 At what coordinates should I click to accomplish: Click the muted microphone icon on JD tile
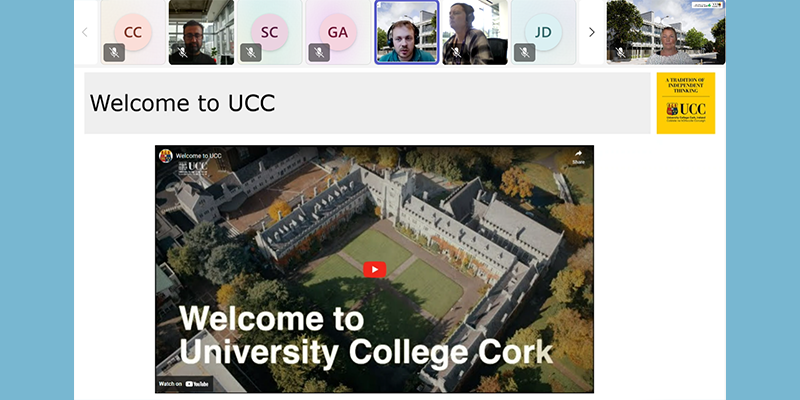pyautogui.click(x=524, y=52)
